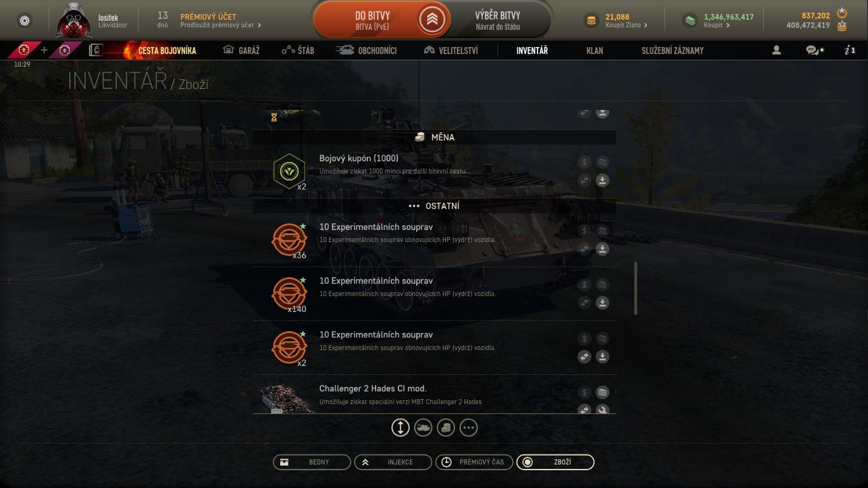Image resolution: width=868 pixels, height=488 pixels.
Task: Select the Prémiový čas category button
Action: [474, 462]
